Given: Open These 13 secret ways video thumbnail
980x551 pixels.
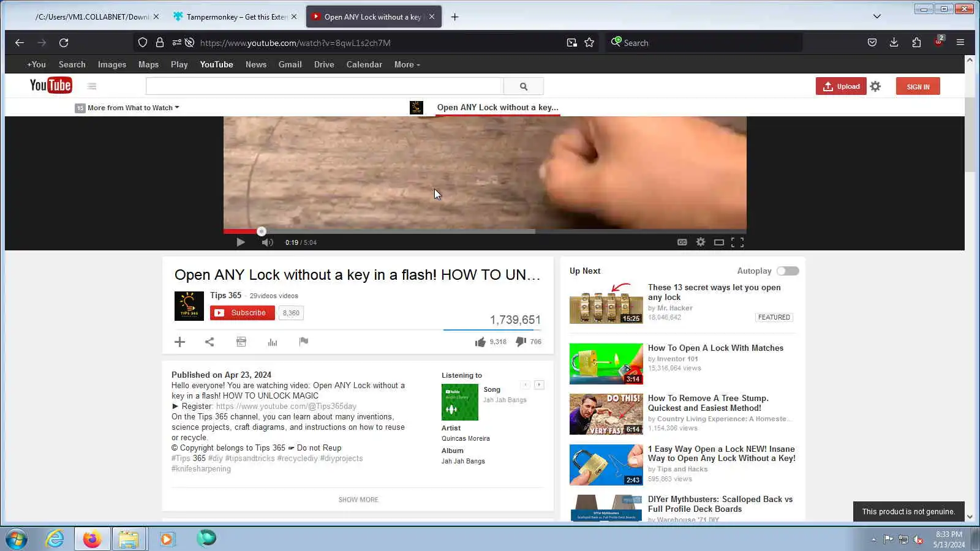Looking at the screenshot, I should coord(606,303).
